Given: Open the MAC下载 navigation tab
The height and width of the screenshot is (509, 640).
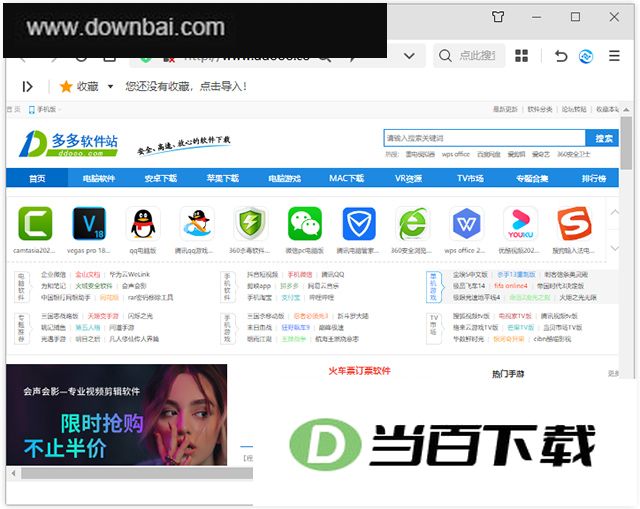Looking at the screenshot, I should pos(347,178).
